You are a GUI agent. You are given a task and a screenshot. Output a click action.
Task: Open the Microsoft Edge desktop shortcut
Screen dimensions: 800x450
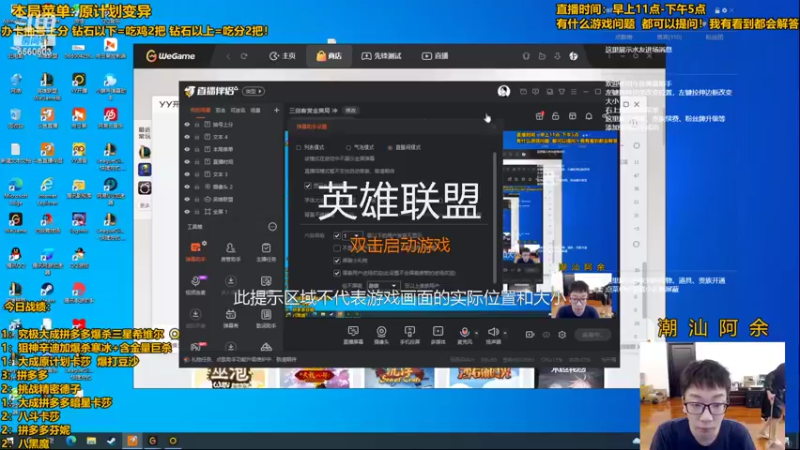[x=15, y=191]
